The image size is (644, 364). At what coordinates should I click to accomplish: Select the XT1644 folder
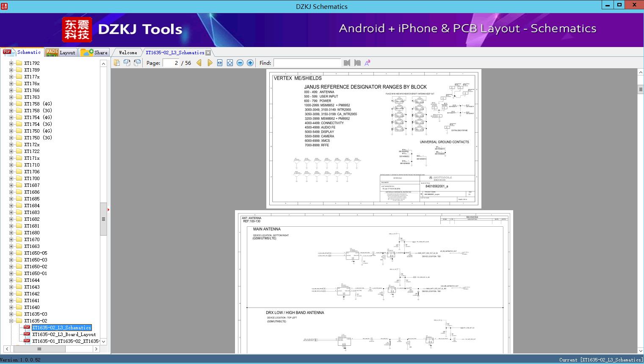(x=32, y=280)
